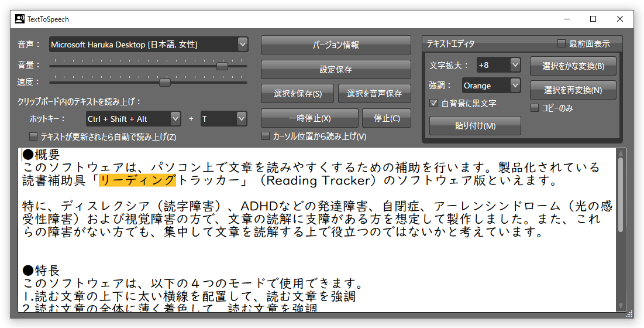Screen dimensions: 644x328
Task: Click the バージョン情報 button
Action: point(336,45)
